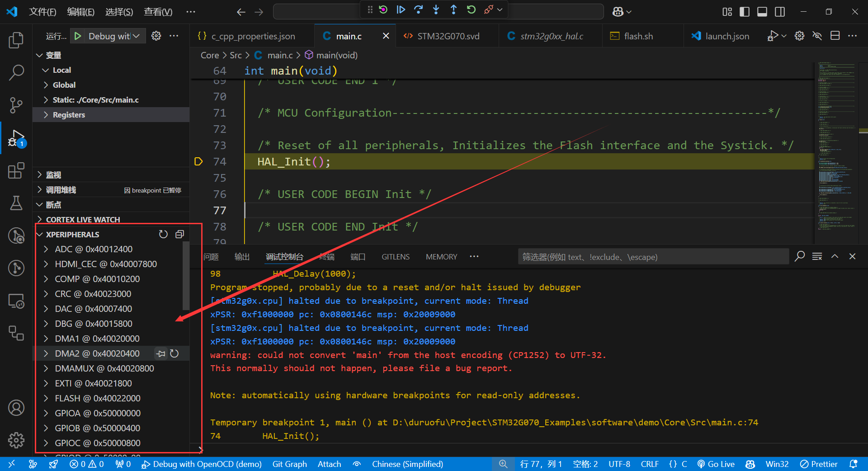Toggle the primary side bar layout
The image size is (868, 471).
(x=744, y=12)
